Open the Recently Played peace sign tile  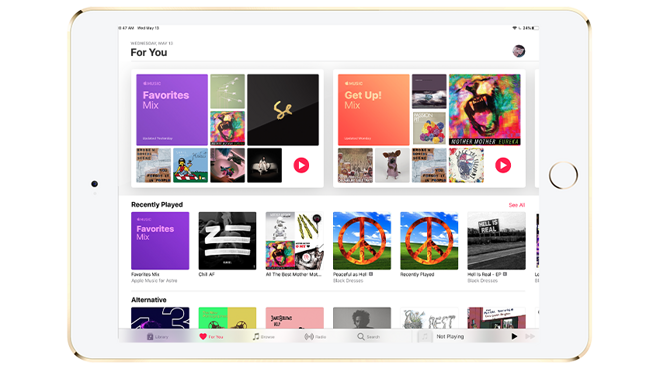(x=429, y=241)
